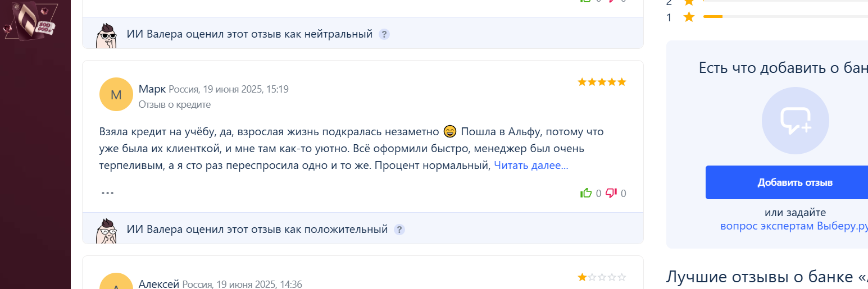This screenshot has height=289, width=868.
Task: Click the question mark next to 'положительный' rating
Action: (399, 230)
